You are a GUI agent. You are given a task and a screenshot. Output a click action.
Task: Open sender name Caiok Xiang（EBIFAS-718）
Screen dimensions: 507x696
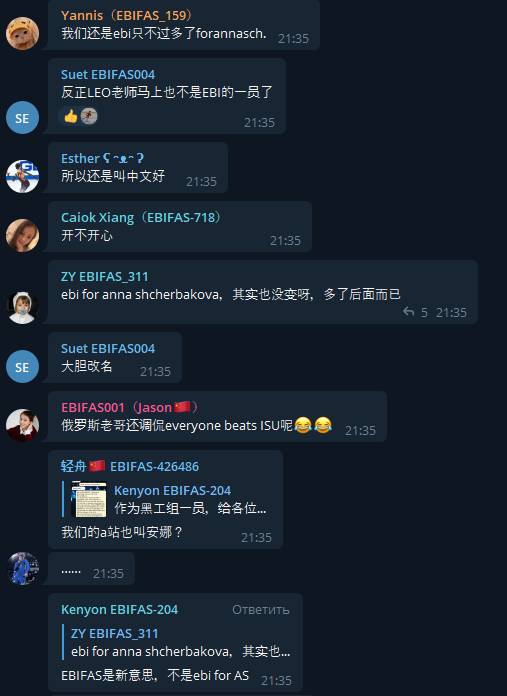pyautogui.click(x=142, y=218)
